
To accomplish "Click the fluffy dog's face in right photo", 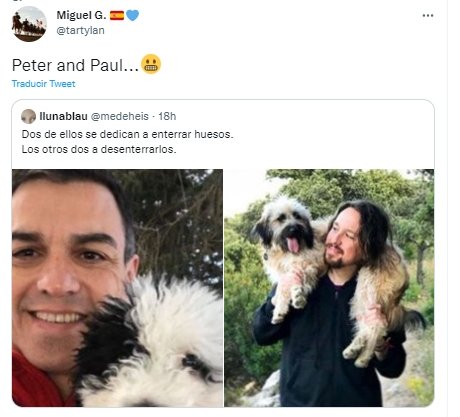I will pyautogui.click(x=287, y=229).
